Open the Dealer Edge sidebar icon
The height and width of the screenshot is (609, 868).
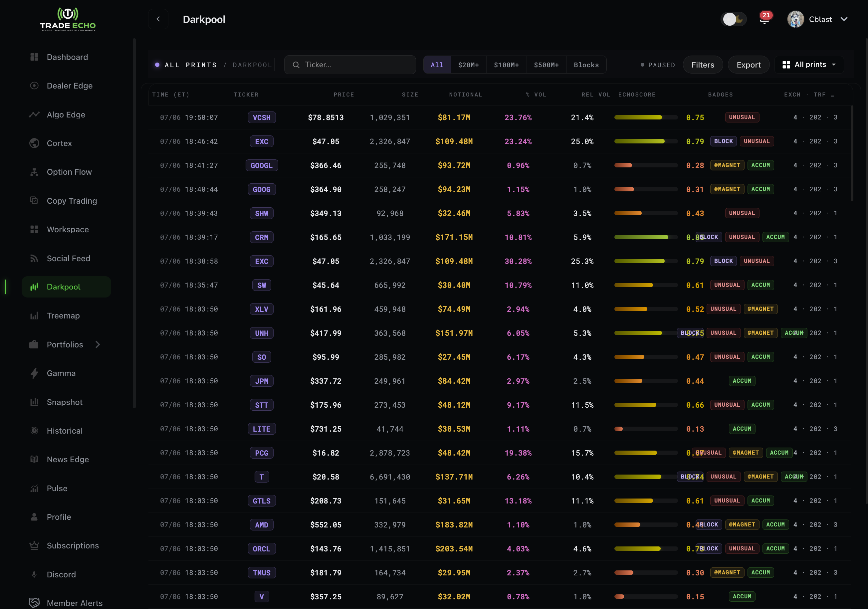point(34,86)
